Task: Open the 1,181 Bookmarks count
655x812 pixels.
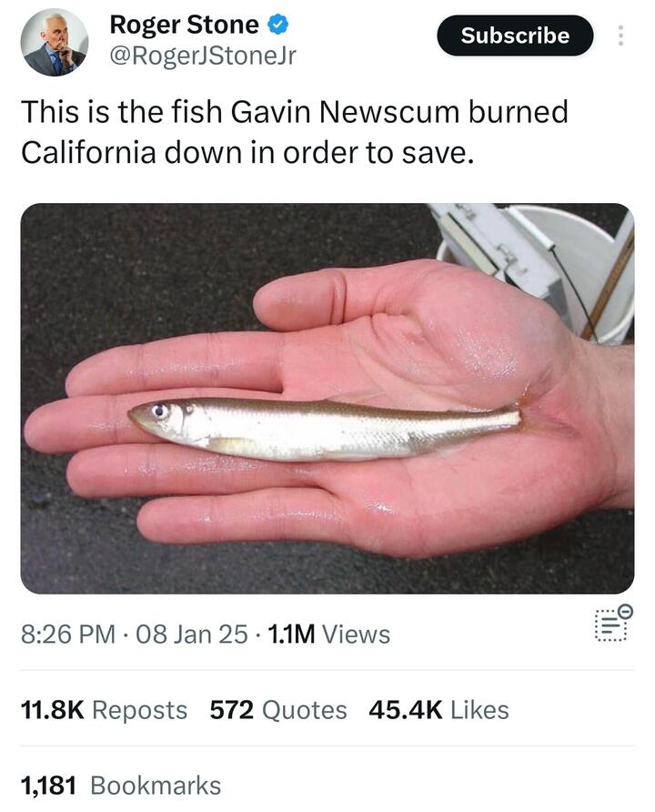Action: click(121, 785)
